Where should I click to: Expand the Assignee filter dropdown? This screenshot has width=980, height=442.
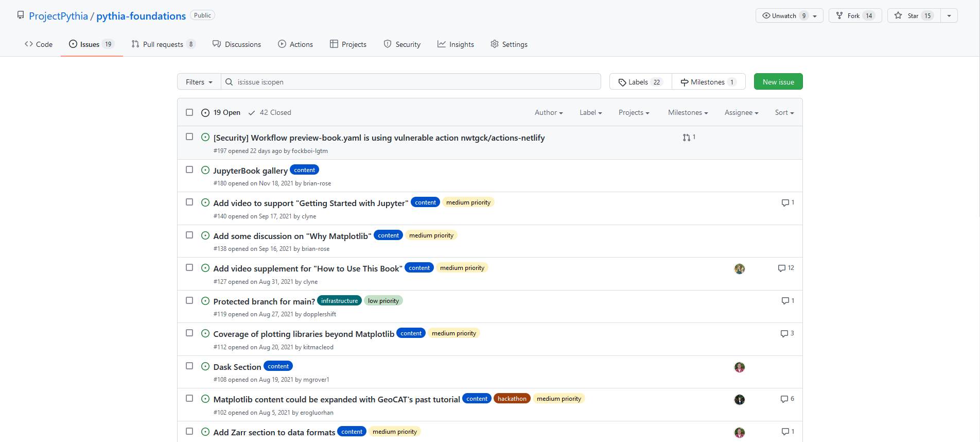coord(741,113)
